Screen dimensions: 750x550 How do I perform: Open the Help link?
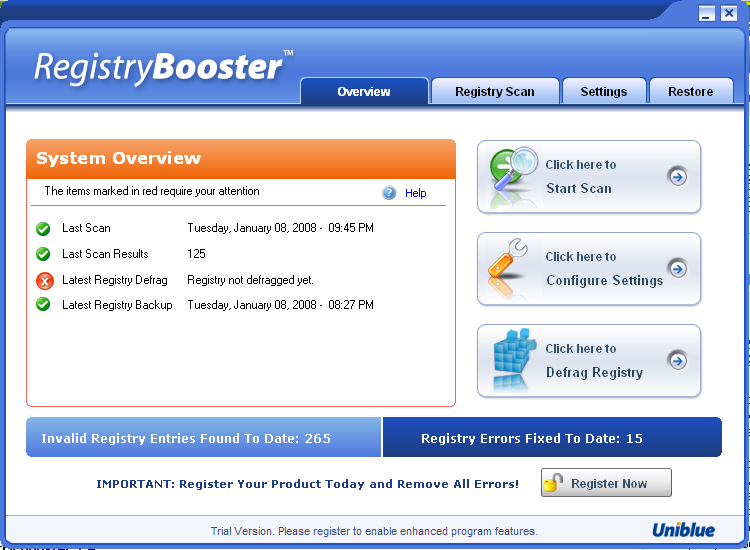pyautogui.click(x=416, y=193)
